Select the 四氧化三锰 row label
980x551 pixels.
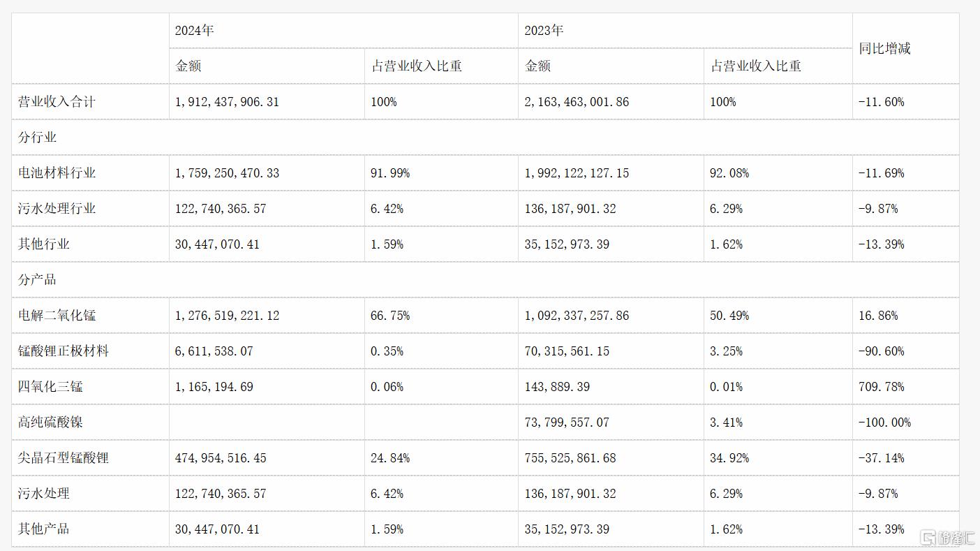pyautogui.click(x=50, y=387)
